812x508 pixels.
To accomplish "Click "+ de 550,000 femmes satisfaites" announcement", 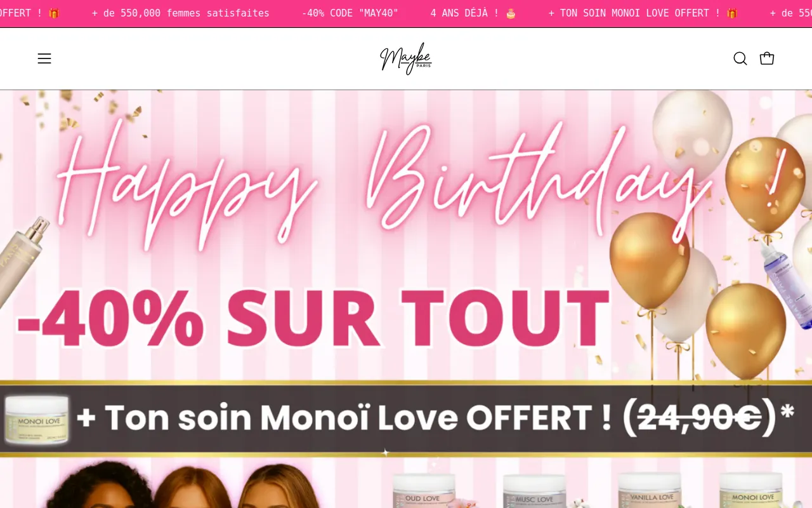I will (x=181, y=13).
